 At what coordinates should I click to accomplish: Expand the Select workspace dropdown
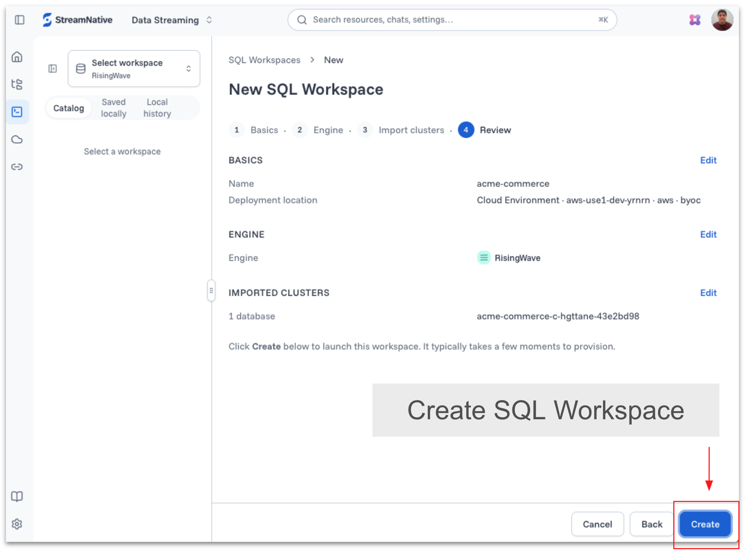pyautogui.click(x=134, y=69)
